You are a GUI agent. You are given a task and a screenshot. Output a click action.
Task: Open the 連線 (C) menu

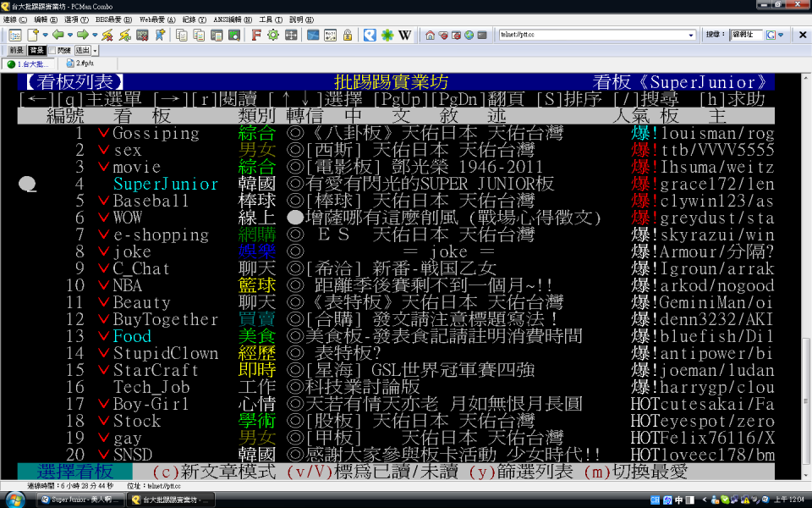point(15,19)
